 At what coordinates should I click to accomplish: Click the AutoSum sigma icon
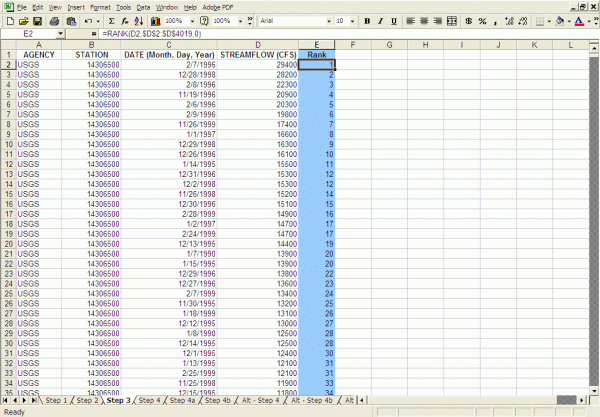point(111,21)
